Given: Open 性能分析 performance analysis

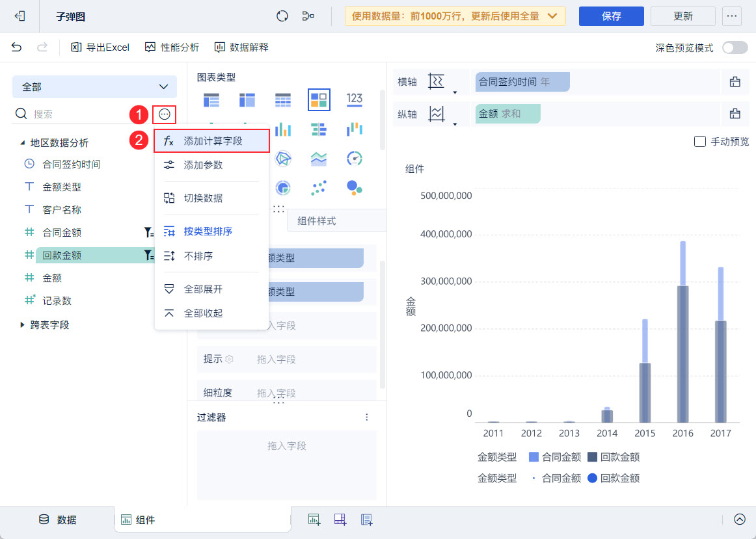Looking at the screenshot, I should [x=172, y=47].
